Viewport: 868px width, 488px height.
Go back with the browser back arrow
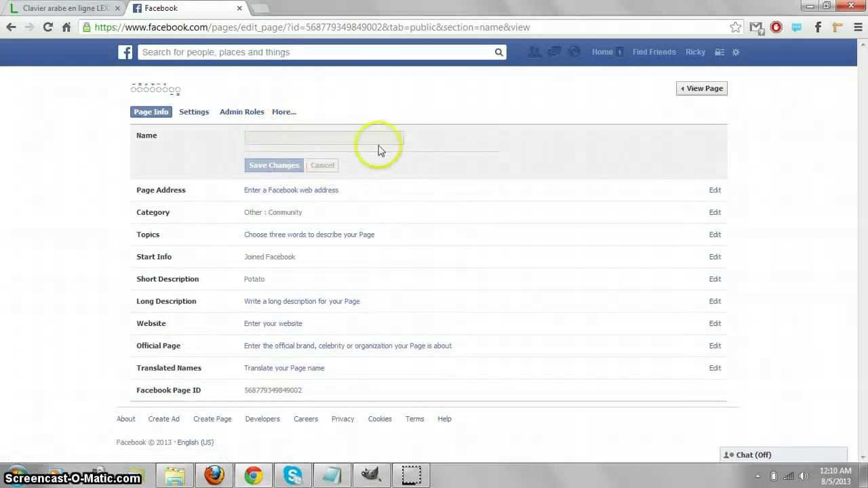click(11, 27)
